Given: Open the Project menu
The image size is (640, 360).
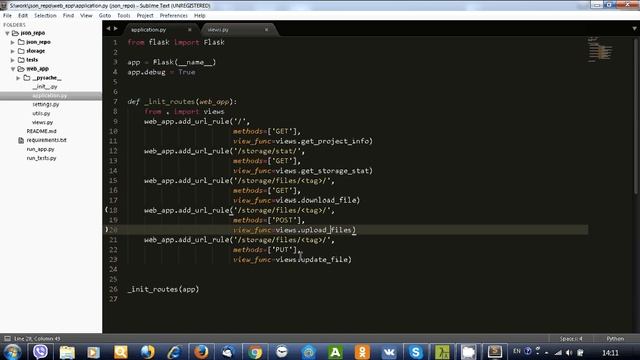Looking at the screenshot, I should click(x=145, y=16).
